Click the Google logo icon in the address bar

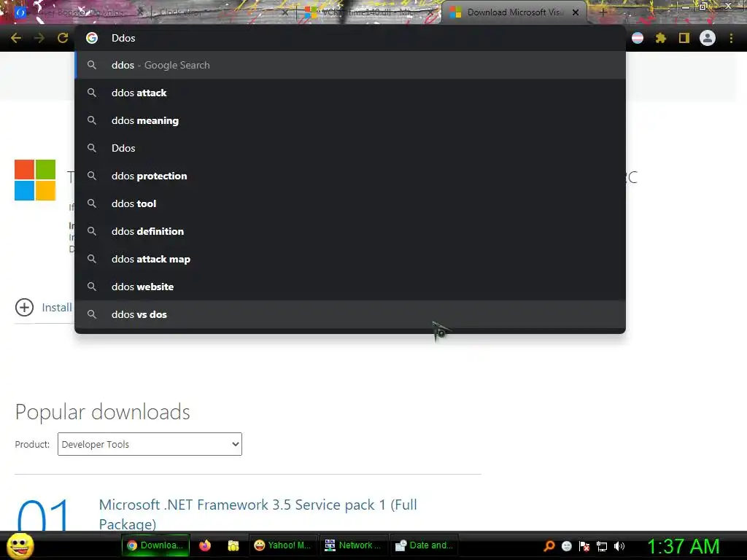(x=92, y=38)
